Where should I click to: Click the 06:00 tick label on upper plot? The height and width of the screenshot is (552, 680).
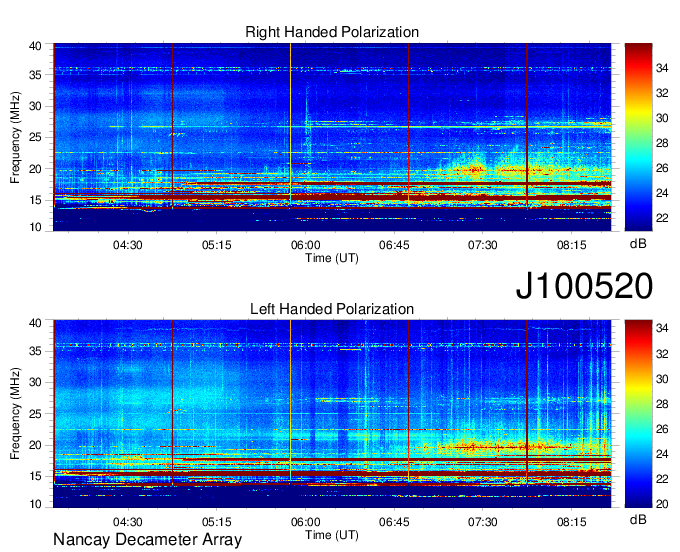tap(305, 245)
